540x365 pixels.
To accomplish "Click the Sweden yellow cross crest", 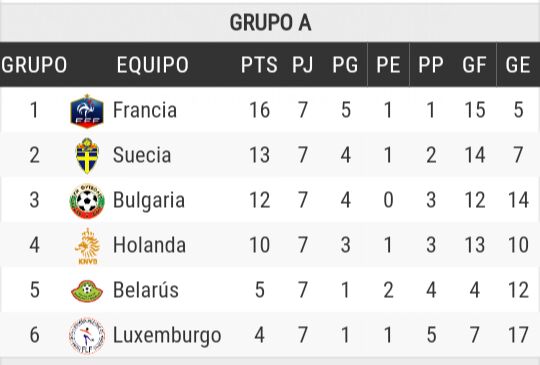I will [87, 155].
